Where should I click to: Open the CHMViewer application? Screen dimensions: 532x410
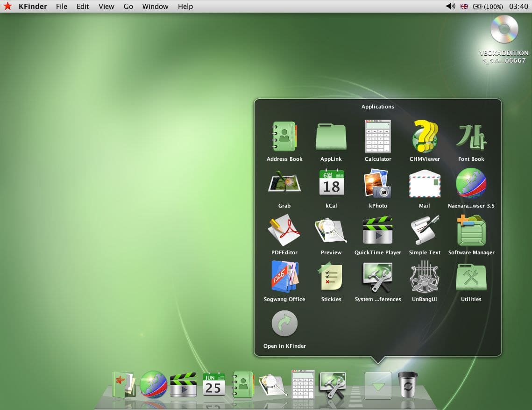[425, 137]
